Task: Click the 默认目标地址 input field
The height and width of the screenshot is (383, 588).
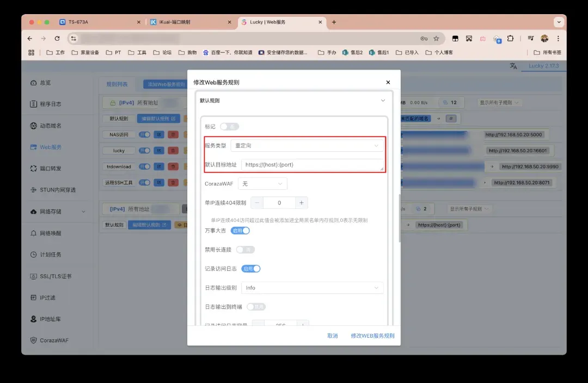Action: click(313, 164)
